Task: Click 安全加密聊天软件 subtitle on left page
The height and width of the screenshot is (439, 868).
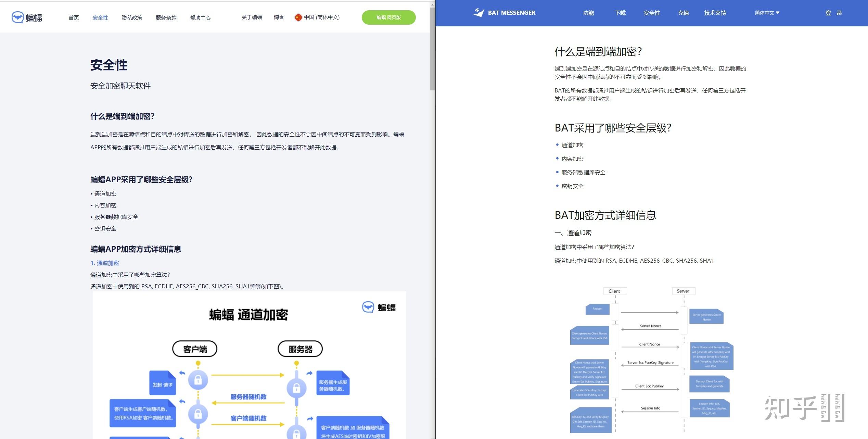Action: coord(120,86)
